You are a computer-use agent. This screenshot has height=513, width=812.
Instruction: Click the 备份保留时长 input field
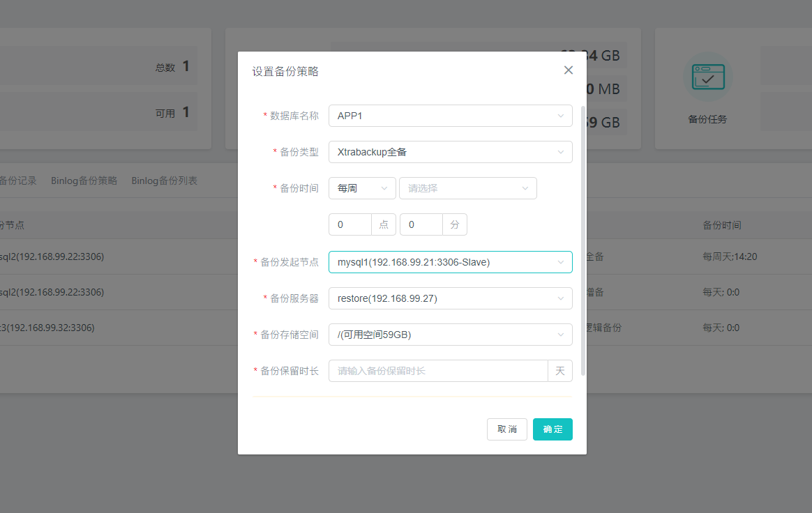438,371
